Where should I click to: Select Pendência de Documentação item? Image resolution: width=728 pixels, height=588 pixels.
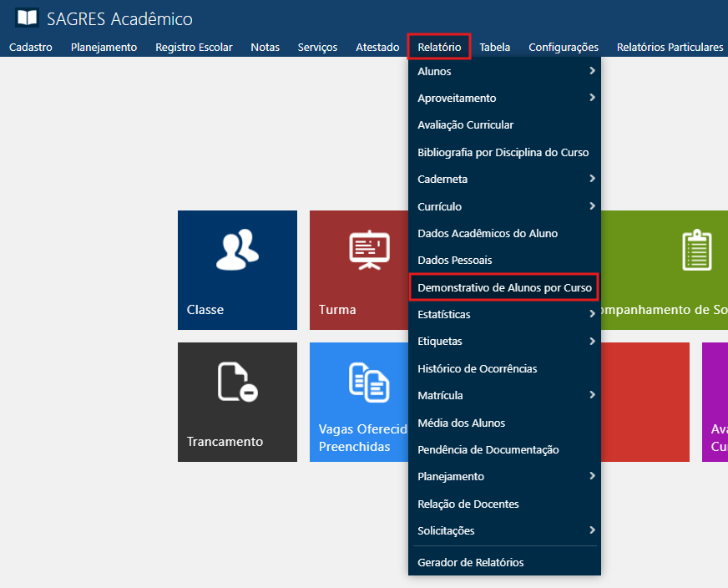coord(488,449)
